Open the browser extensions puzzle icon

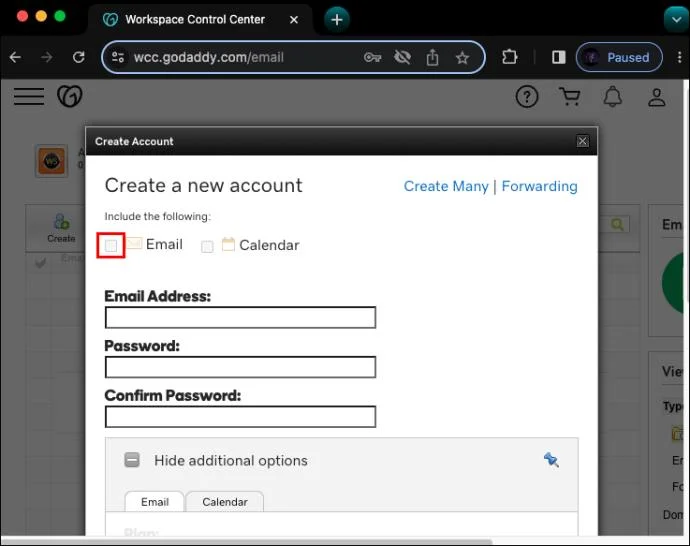(510, 57)
